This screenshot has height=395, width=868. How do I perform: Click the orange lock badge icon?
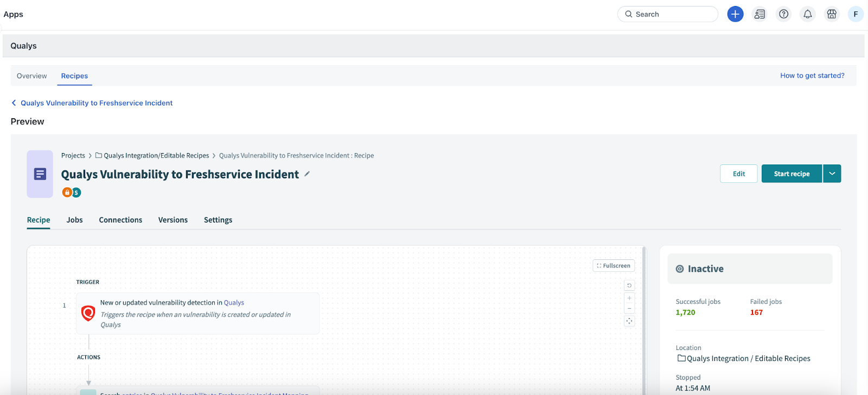click(67, 192)
